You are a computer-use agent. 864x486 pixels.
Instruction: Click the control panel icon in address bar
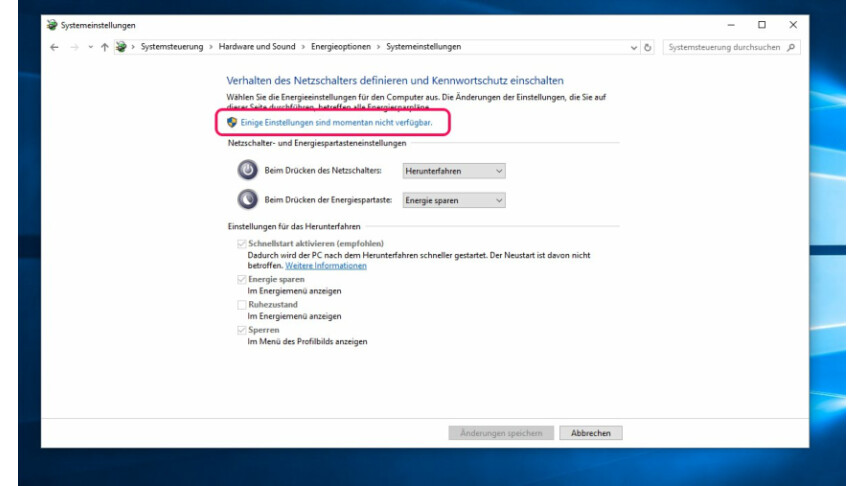121,47
